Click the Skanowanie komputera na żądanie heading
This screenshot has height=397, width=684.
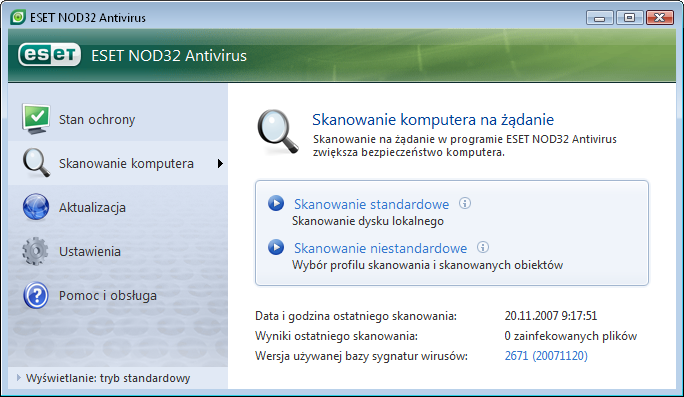tap(433, 120)
